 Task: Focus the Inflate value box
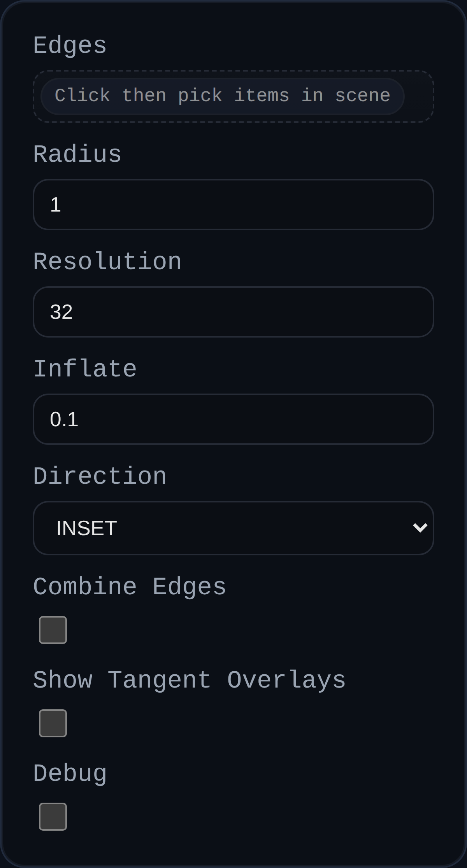click(233, 419)
